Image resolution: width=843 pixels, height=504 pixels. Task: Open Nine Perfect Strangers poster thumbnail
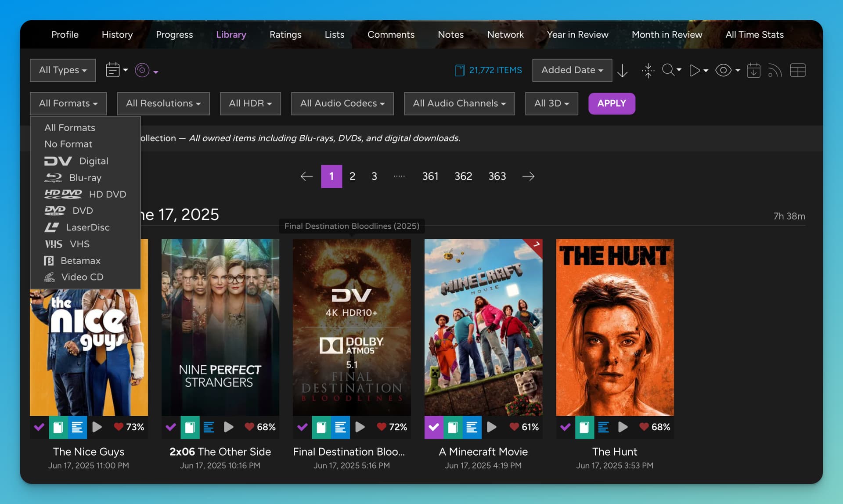[220, 327]
